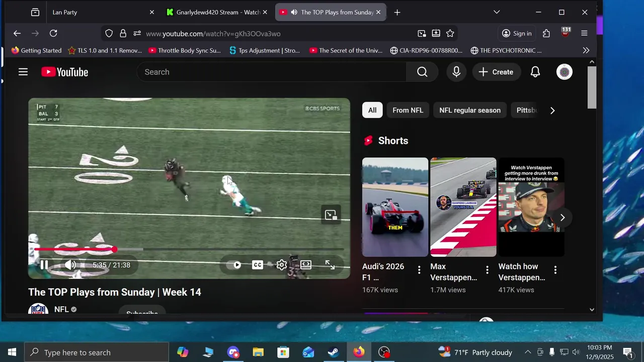Click the Sign in account button
The width and height of the screenshot is (644, 362).
click(x=517, y=33)
